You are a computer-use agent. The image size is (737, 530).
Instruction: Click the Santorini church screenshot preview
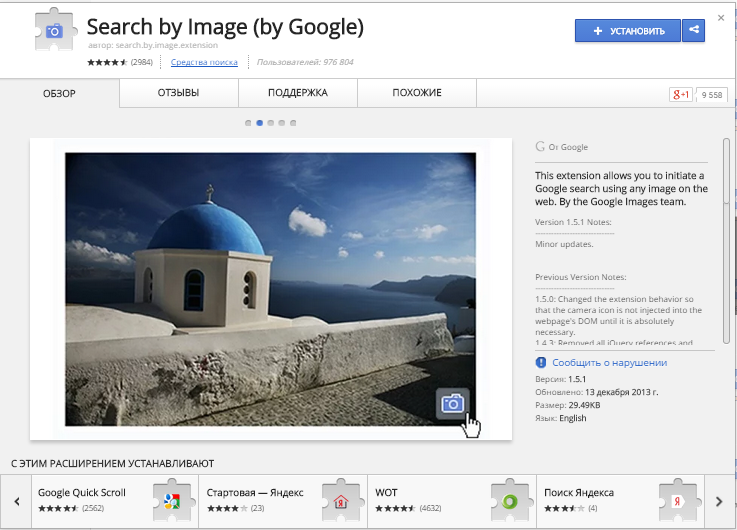point(270,289)
